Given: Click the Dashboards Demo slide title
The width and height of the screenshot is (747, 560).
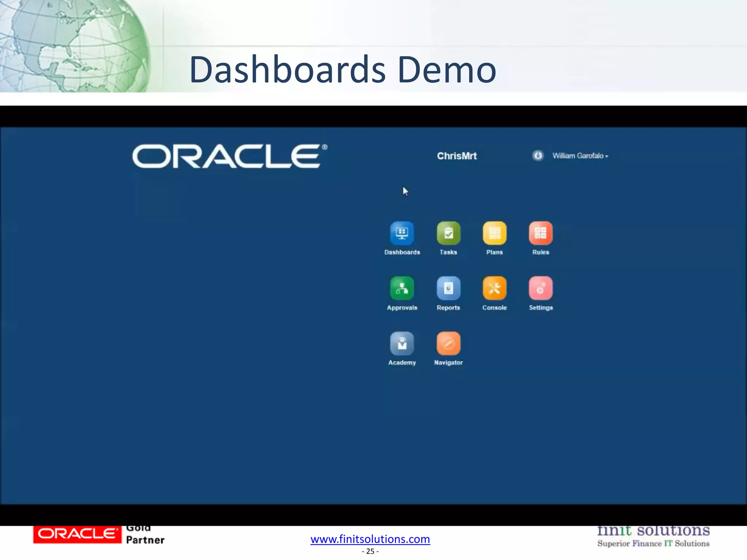Looking at the screenshot, I should 342,69.
